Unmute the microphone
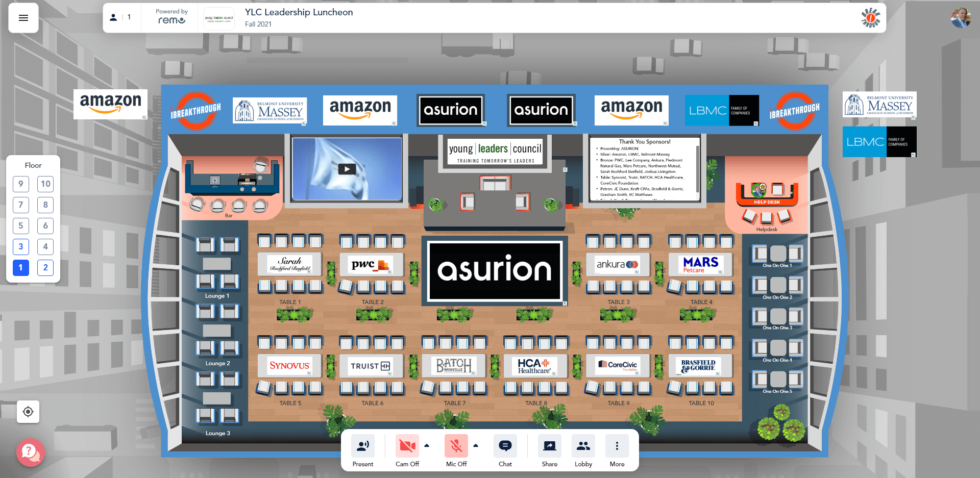The width and height of the screenshot is (980, 478). (x=456, y=446)
